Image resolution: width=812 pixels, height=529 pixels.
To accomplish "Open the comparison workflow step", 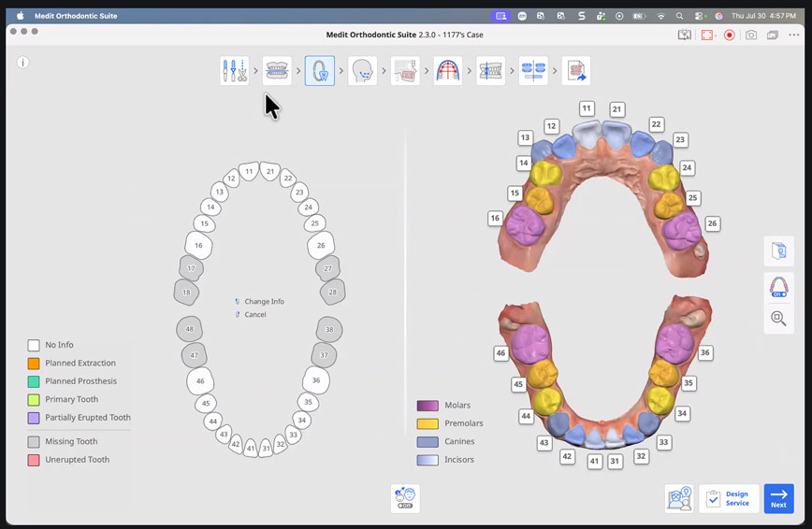I will [x=533, y=70].
